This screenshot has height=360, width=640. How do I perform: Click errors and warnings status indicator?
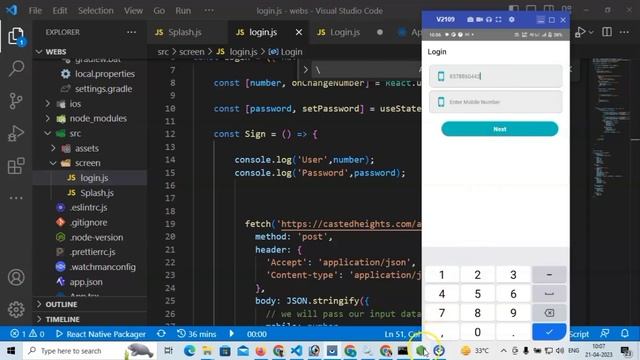pyautogui.click(x=27, y=334)
